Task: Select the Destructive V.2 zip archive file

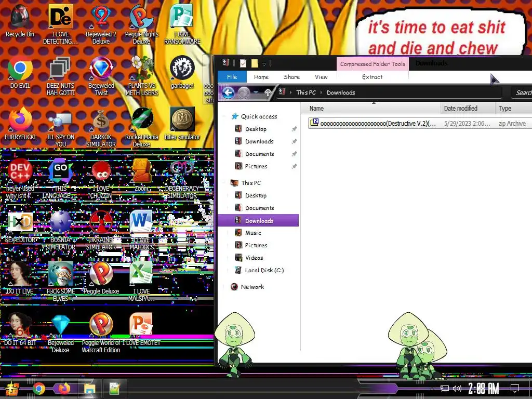Action: [420, 124]
